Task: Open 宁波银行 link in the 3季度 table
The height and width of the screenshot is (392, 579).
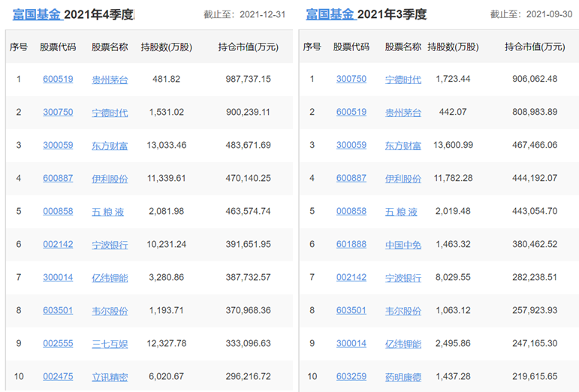Action: [403, 278]
